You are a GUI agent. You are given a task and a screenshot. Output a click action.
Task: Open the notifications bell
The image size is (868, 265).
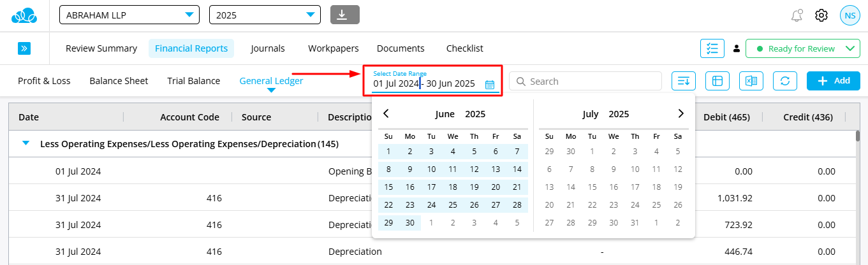click(796, 15)
